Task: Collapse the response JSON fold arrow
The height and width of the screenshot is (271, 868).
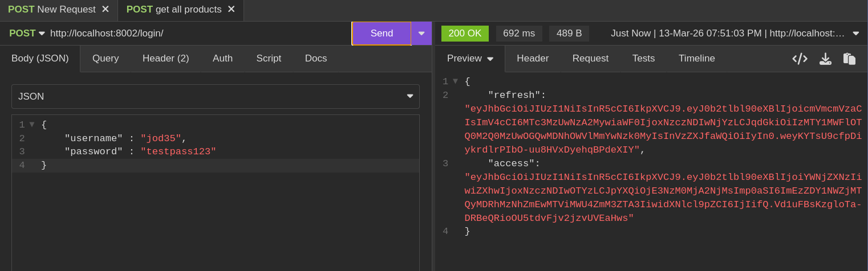Action: 455,81
